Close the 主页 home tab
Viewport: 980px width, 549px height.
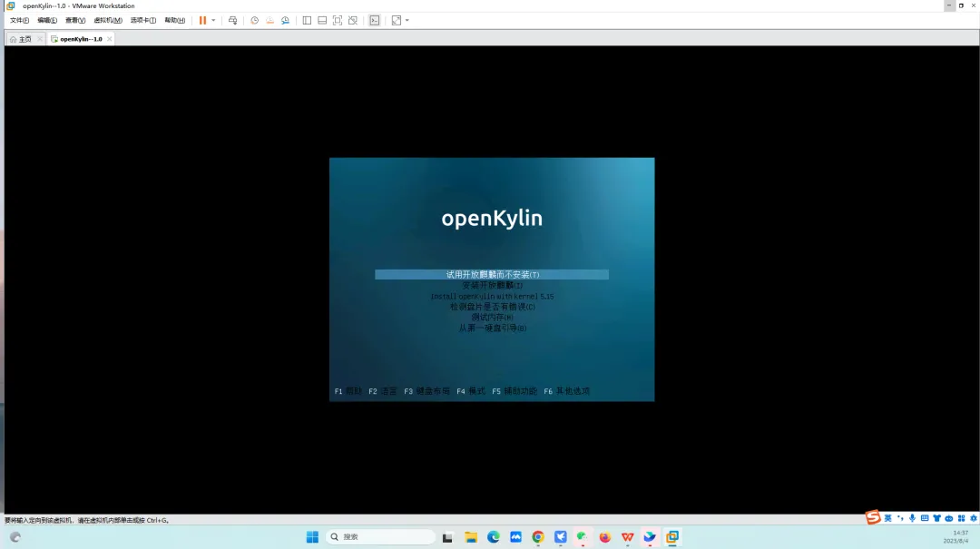(40, 39)
